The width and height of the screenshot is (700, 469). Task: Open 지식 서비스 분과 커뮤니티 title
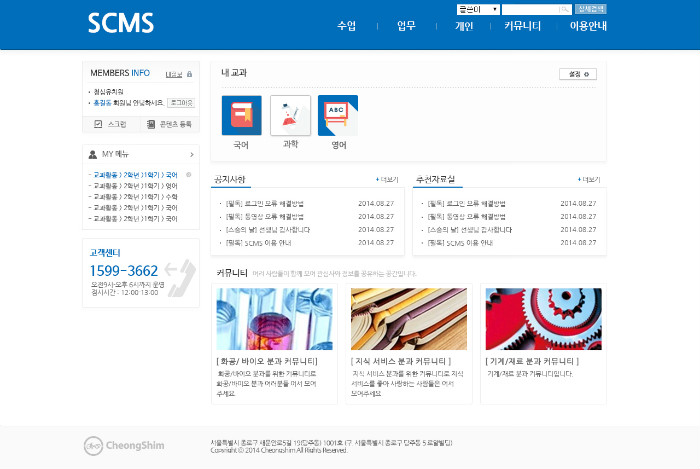(401, 361)
